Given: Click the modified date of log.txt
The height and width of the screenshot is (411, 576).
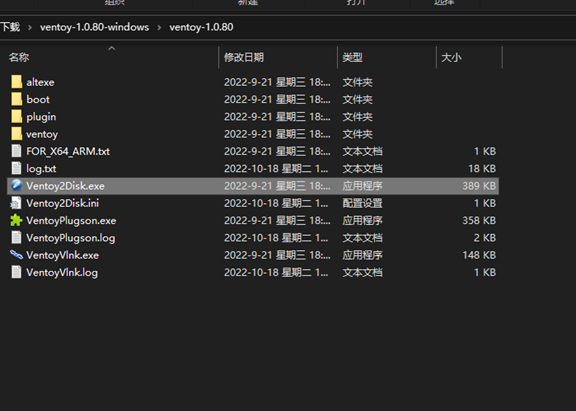Looking at the screenshot, I should (276, 169).
